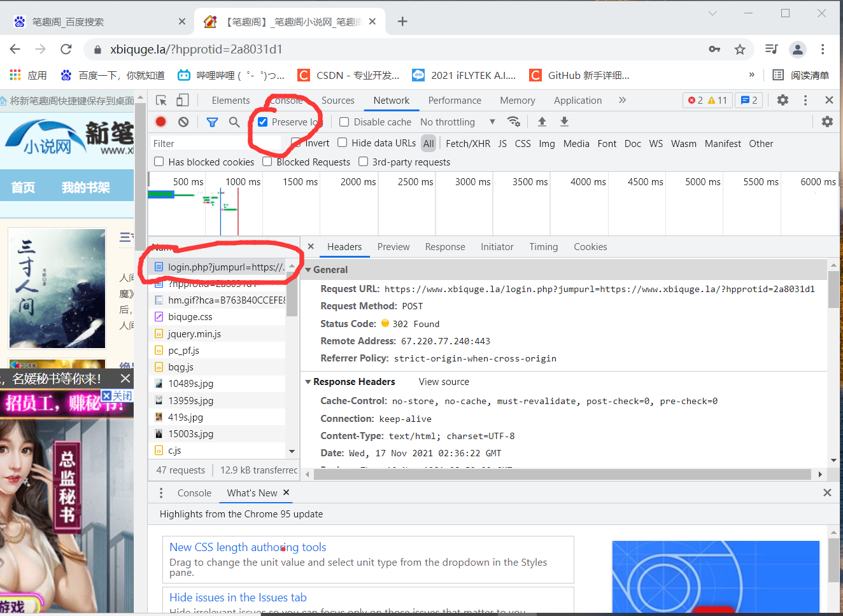Bookmark this page star icon
Screen dimensions: 843x616
(740, 49)
